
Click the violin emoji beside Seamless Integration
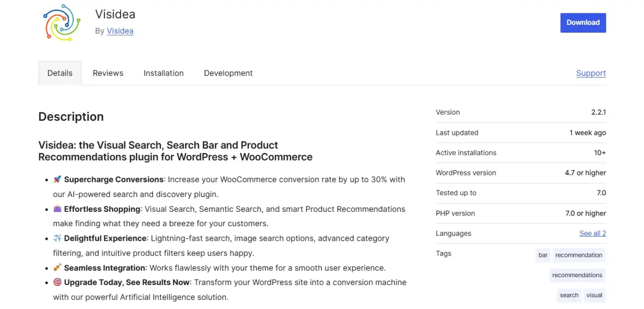click(x=57, y=268)
